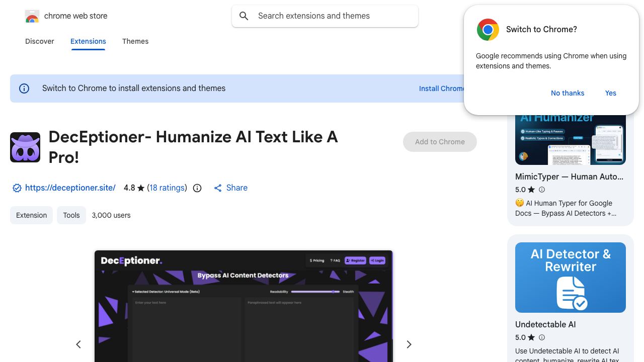Click the Extension category chip
Image resolution: width=644 pixels, height=362 pixels.
pos(31,215)
